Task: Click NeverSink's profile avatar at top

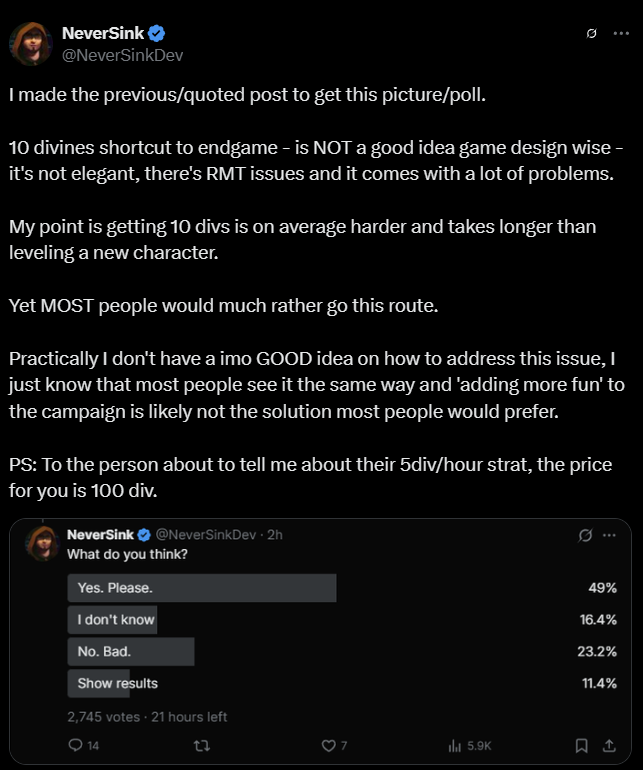Action: (x=31, y=44)
